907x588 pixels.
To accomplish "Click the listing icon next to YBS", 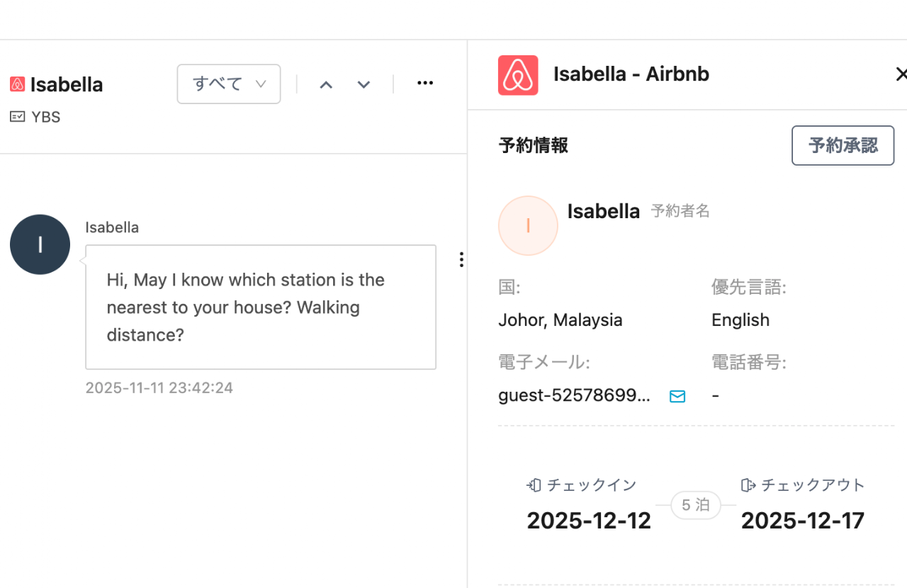I will coord(17,117).
